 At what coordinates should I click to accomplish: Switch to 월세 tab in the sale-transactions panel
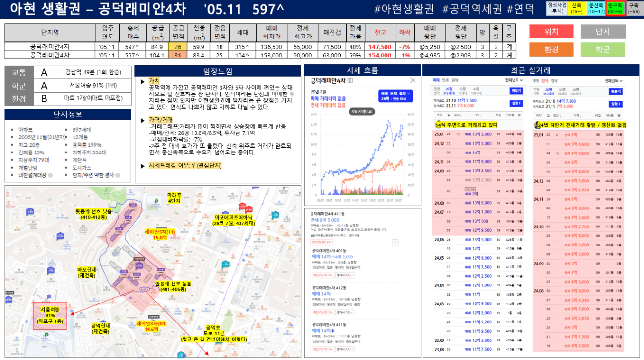(455, 80)
